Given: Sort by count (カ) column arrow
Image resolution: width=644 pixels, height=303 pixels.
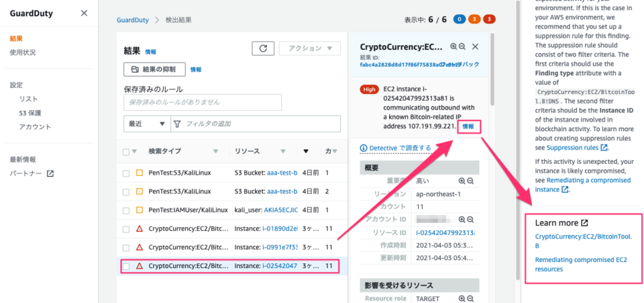Looking at the screenshot, I should (335, 152).
